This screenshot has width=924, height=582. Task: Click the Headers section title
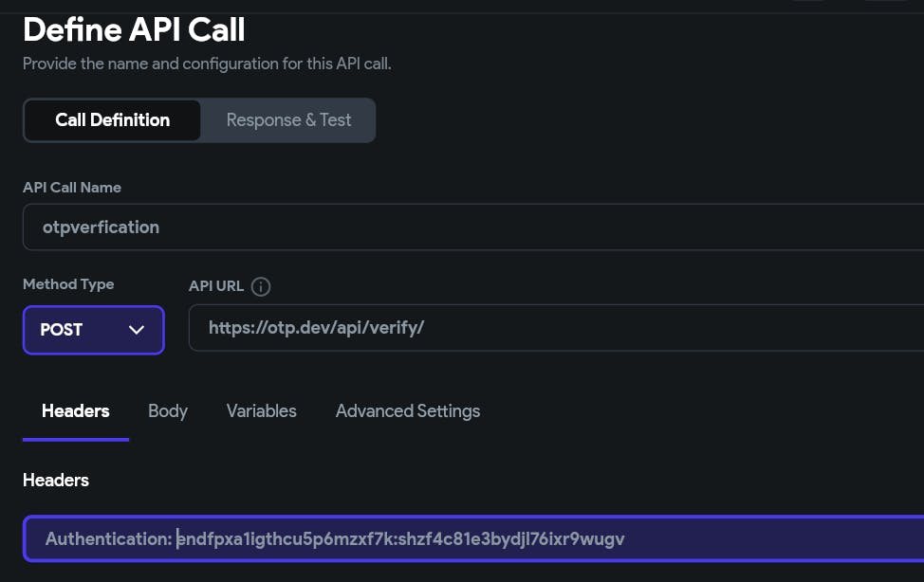coord(56,480)
